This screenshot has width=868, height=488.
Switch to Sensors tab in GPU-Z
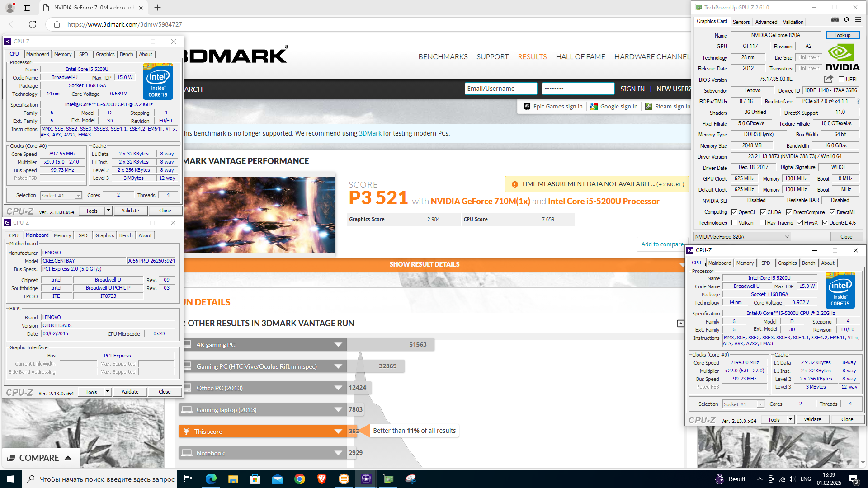741,22
